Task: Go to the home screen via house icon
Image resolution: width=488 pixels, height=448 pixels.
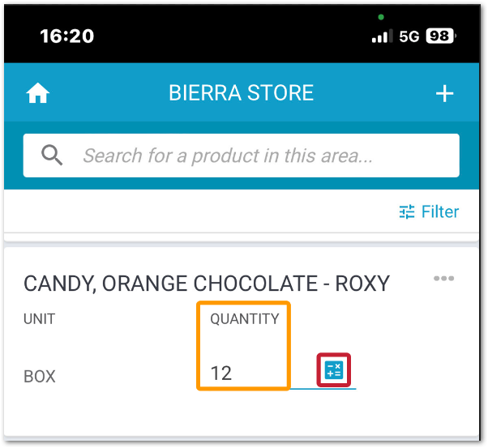Action: pos(37,92)
